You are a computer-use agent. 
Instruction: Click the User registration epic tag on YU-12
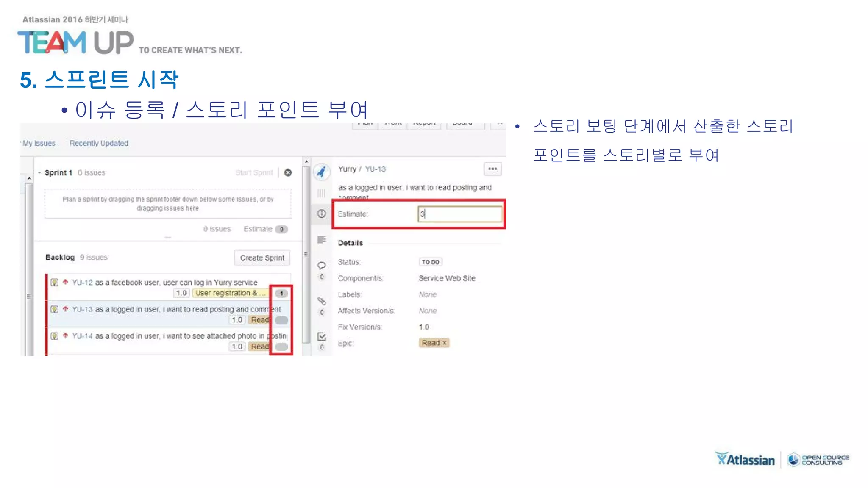pyautogui.click(x=230, y=293)
